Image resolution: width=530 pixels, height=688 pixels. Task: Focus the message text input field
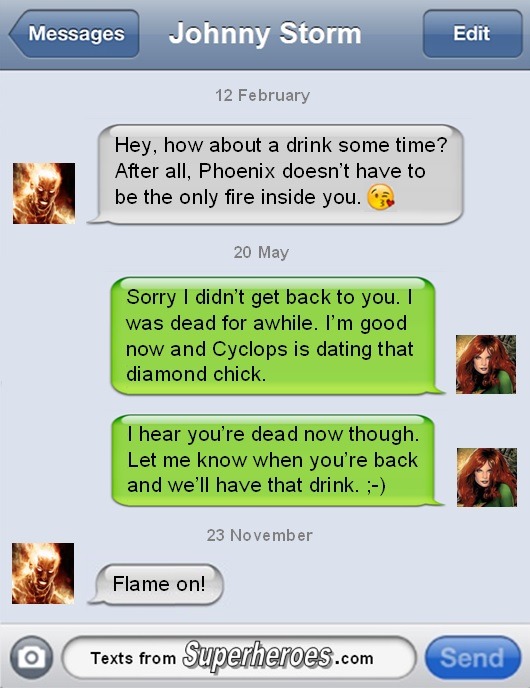239,657
